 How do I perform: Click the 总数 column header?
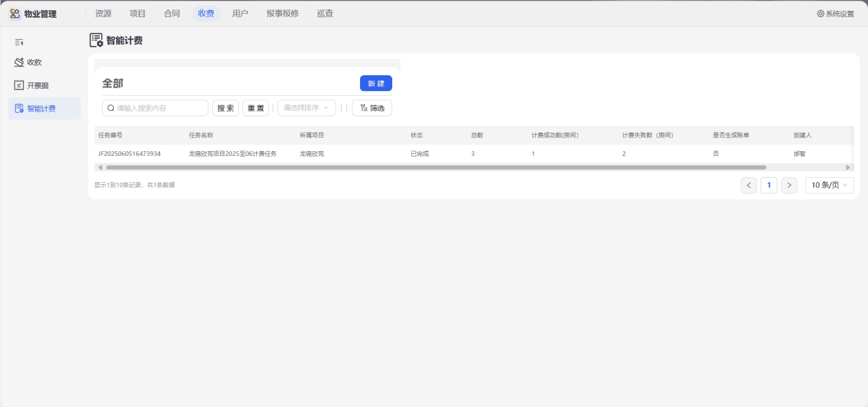[x=477, y=135]
